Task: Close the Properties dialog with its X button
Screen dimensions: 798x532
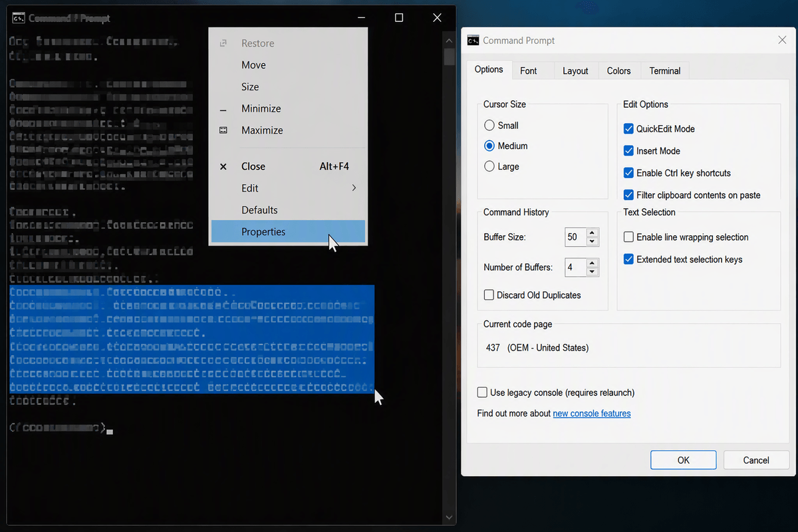Action: (x=782, y=41)
